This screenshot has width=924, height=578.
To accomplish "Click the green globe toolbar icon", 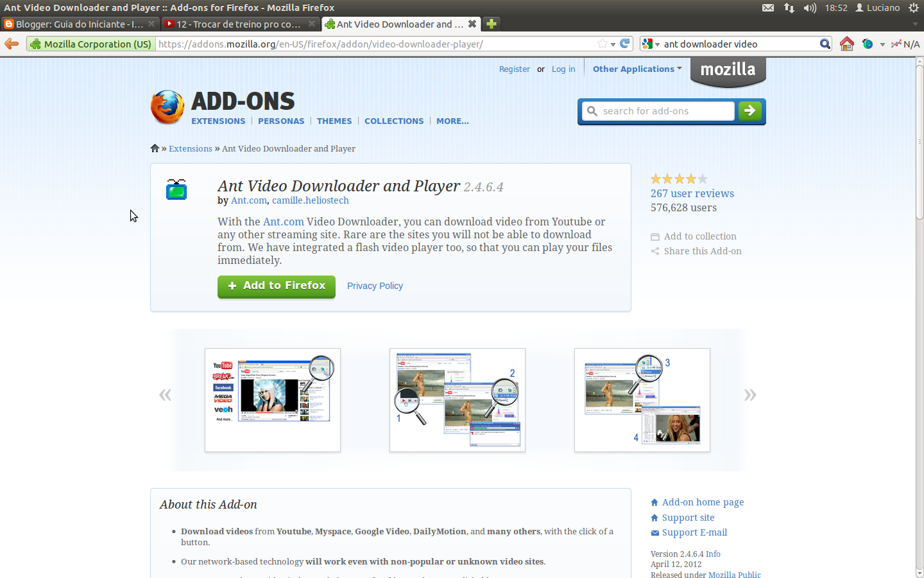I will [x=868, y=44].
